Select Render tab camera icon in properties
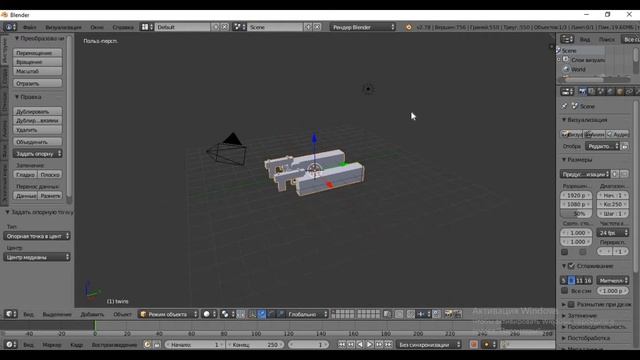The width and height of the screenshot is (640, 360). point(583,92)
